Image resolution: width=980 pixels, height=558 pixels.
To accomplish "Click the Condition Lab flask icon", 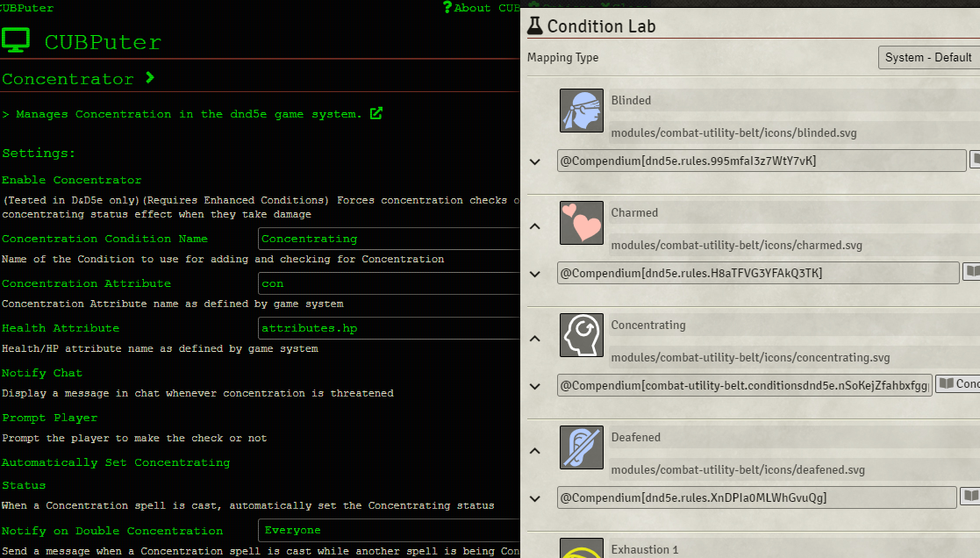I will point(535,25).
